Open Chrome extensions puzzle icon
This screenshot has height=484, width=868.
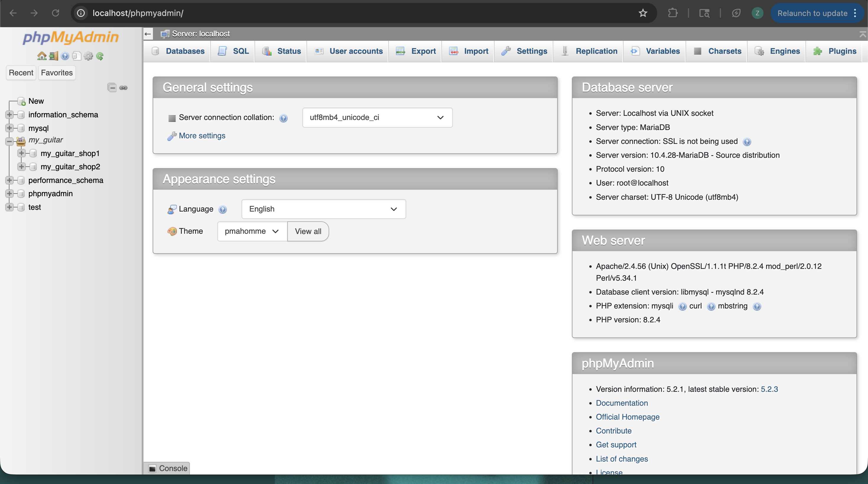673,13
